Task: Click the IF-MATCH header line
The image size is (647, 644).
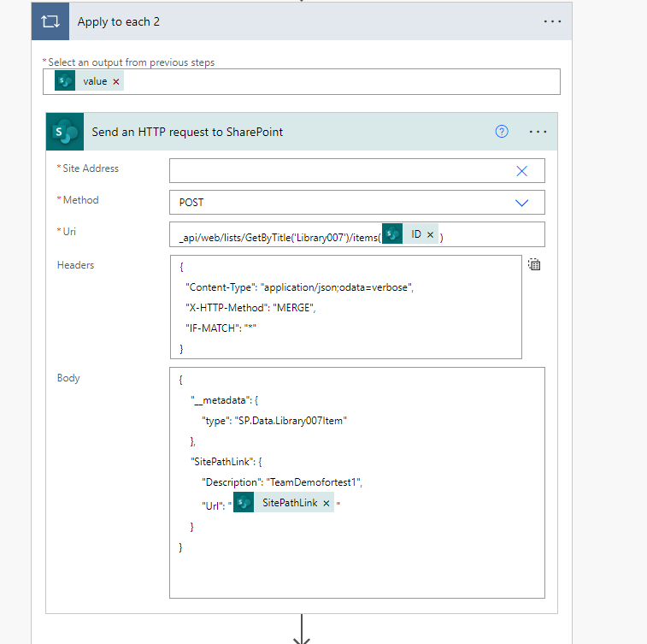Action: click(x=221, y=328)
